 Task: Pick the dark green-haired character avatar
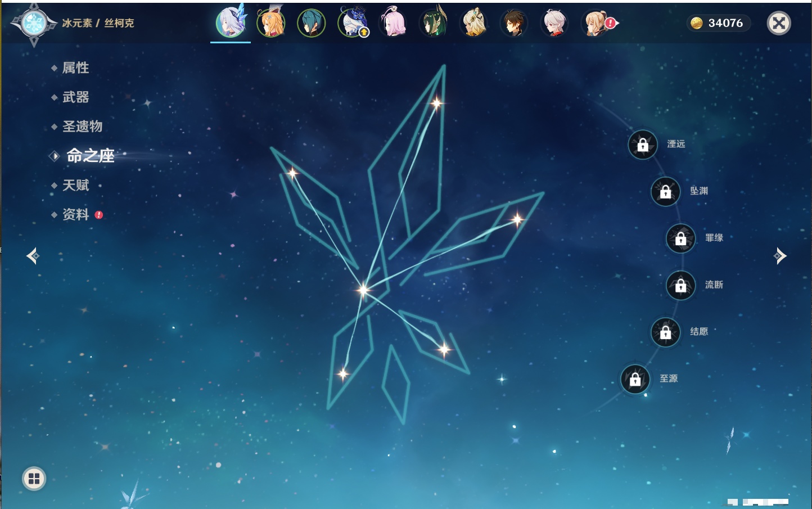[x=433, y=23]
